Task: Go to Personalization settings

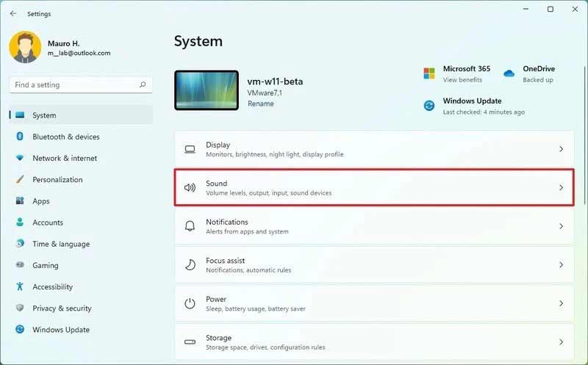Action: coord(81,179)
